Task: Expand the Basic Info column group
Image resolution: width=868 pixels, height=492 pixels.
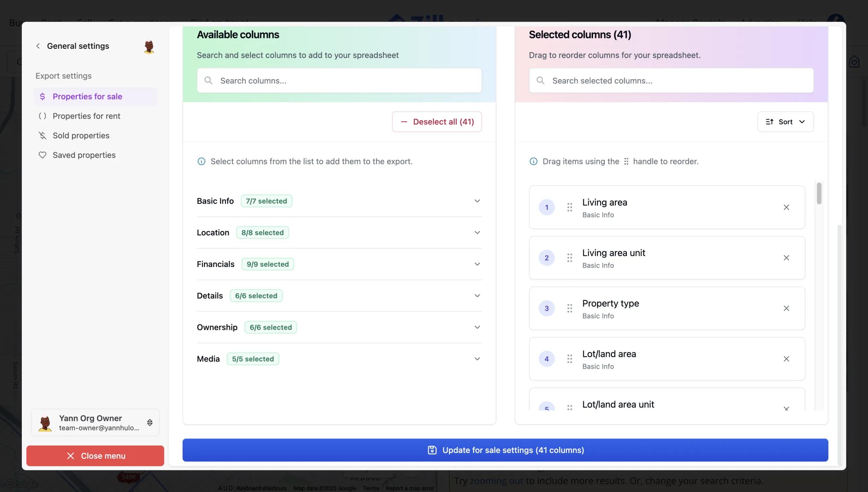Action: 477,201
